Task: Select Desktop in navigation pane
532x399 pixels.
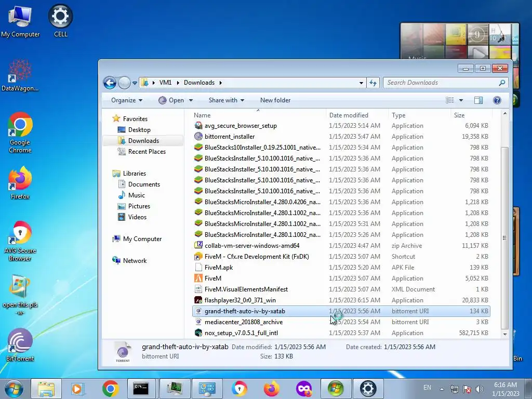Action: click(139, 129)
